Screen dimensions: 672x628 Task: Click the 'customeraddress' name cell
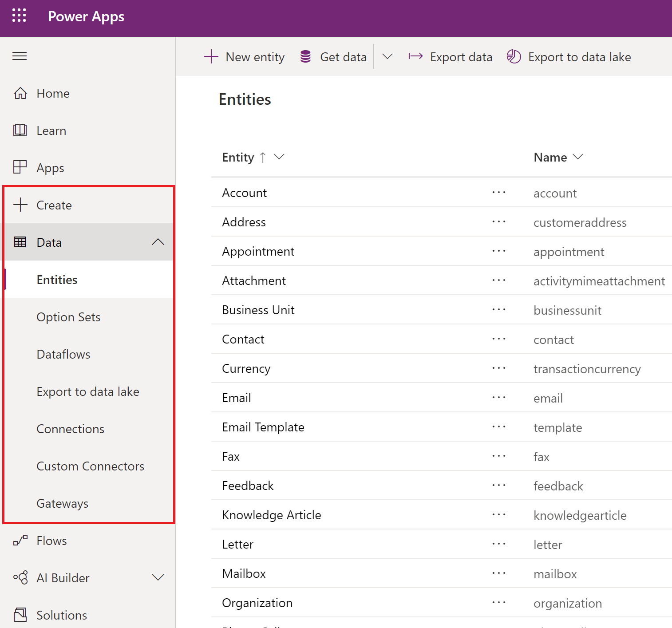tap(580, 222)
